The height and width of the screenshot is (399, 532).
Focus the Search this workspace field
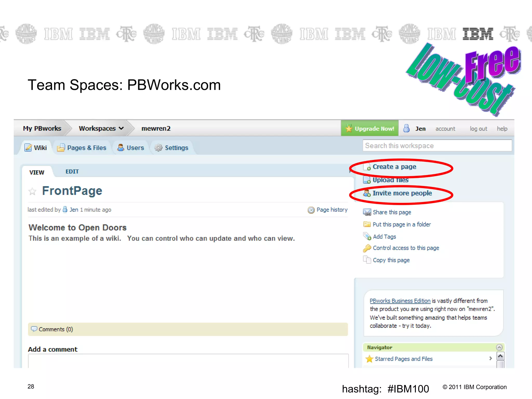point(437,145)
